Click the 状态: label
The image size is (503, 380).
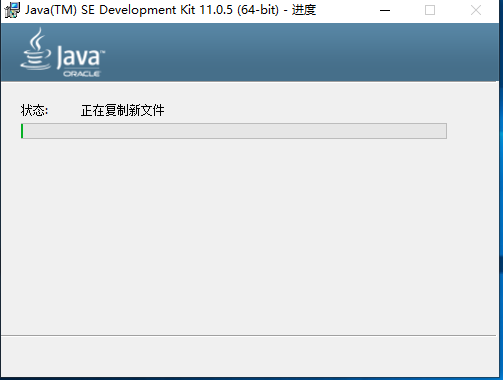(x=34, y=110)
